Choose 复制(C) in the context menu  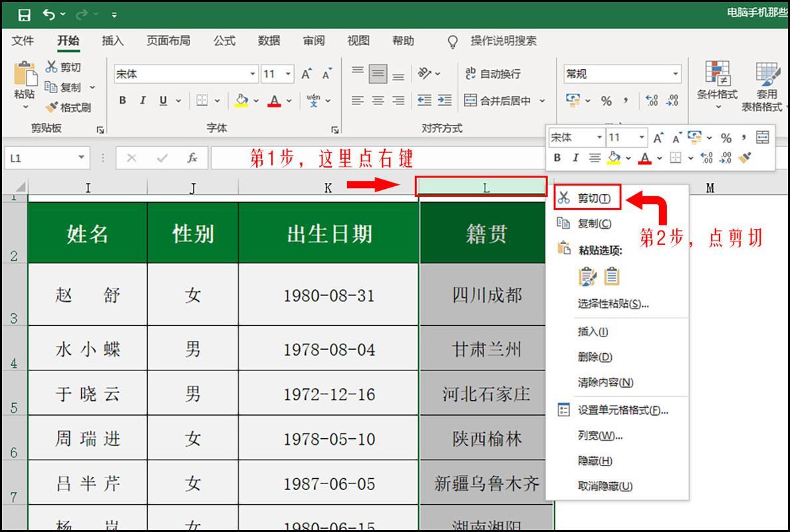[617, 223]
